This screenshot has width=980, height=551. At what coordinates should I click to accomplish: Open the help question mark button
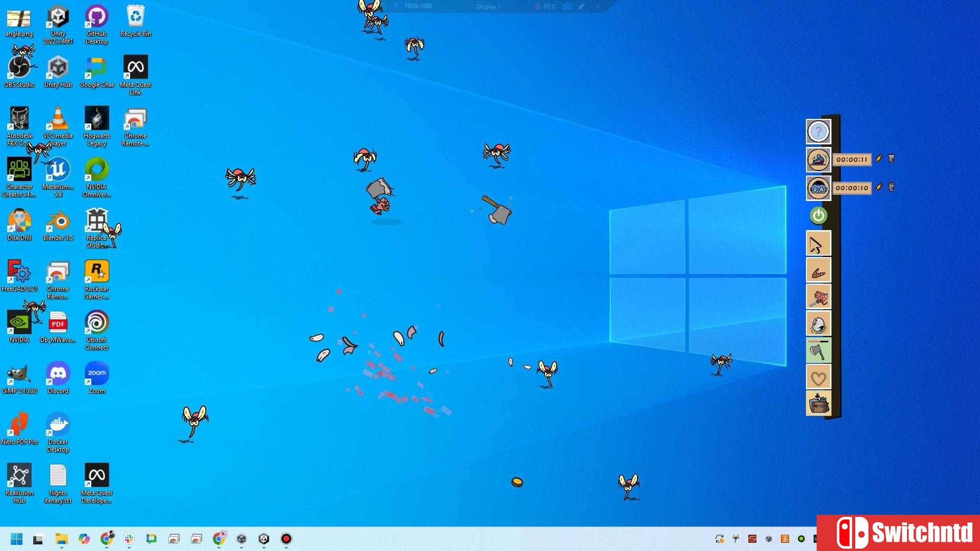pyautogui.click(x=818, y=132)
